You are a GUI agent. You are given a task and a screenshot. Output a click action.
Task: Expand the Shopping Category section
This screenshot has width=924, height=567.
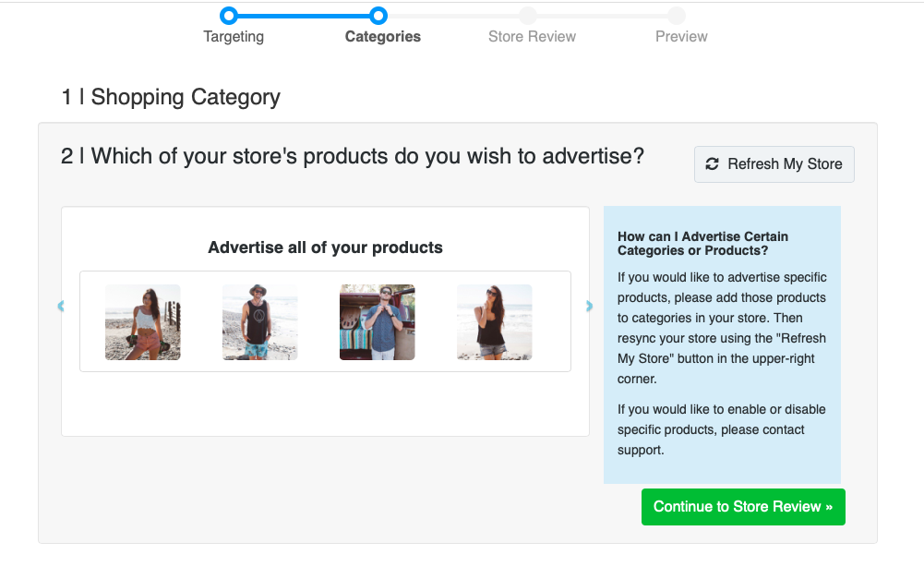tap(170, 97)
